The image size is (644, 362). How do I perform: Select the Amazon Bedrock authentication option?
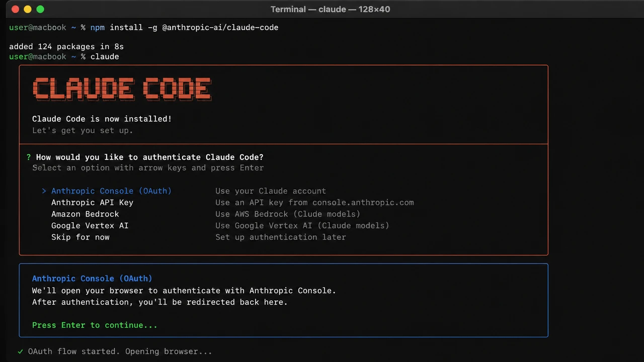pyautogui.click(x=85, y=214)
